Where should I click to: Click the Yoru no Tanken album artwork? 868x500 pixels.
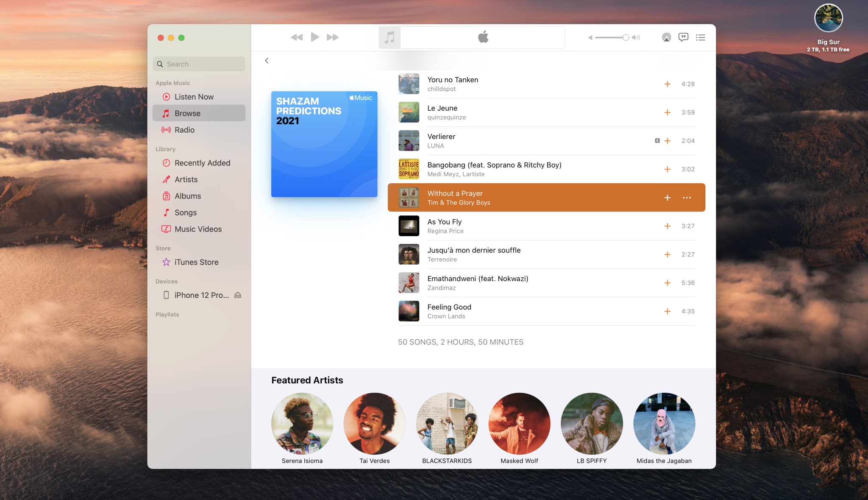(x=409, y=84)
